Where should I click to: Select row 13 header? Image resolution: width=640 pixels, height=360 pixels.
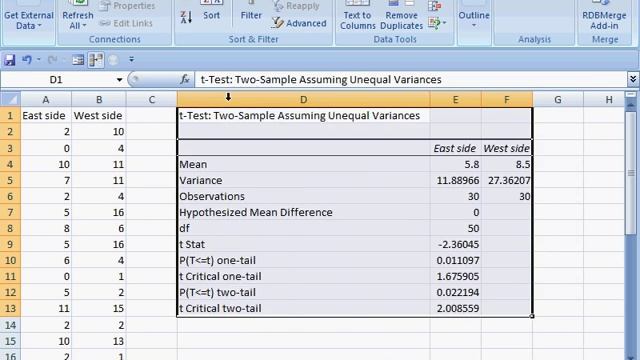10,309
